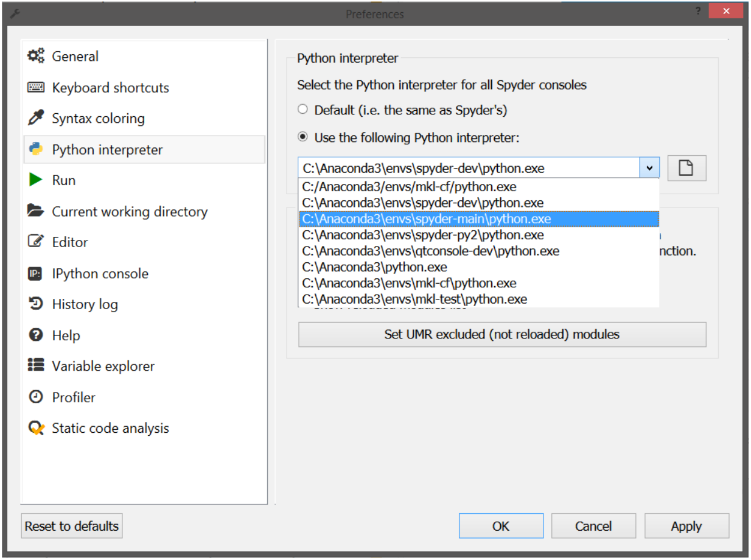The width and height of the screenshot is (751, 560).
Task: Click the IPython console IP icon
Action: (x=36, y=274)
